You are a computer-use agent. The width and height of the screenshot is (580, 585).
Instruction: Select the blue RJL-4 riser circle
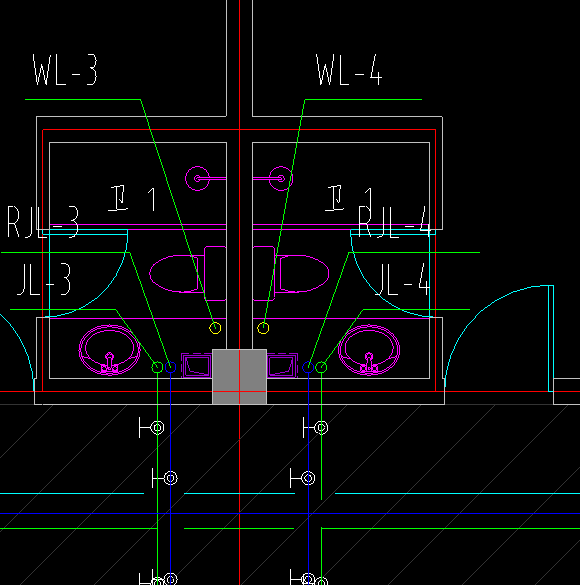[308, 367]
